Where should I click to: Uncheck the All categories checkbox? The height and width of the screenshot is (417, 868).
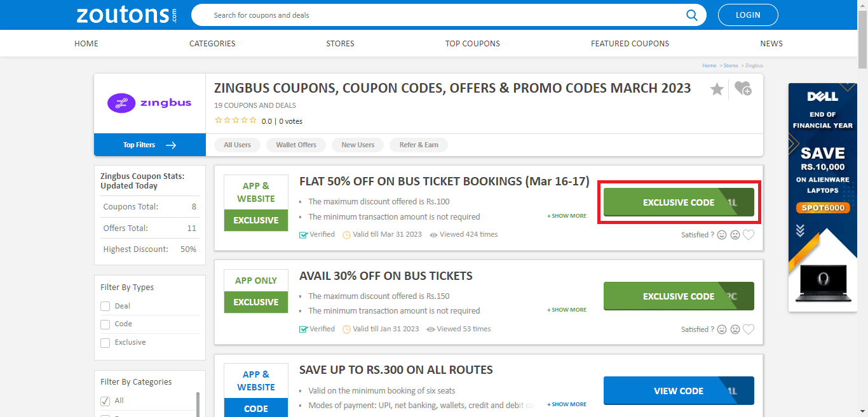pyautogui.click(x=105, y=400)
